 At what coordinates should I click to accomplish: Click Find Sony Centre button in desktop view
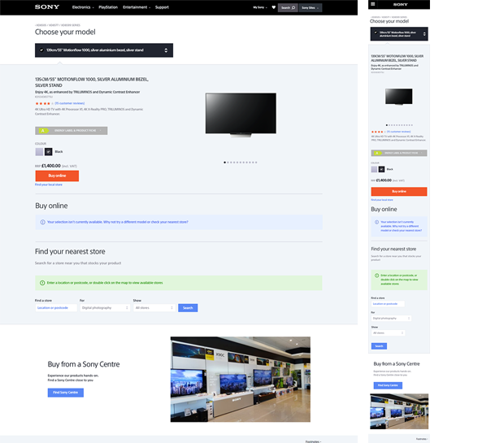tap(66, 393)
